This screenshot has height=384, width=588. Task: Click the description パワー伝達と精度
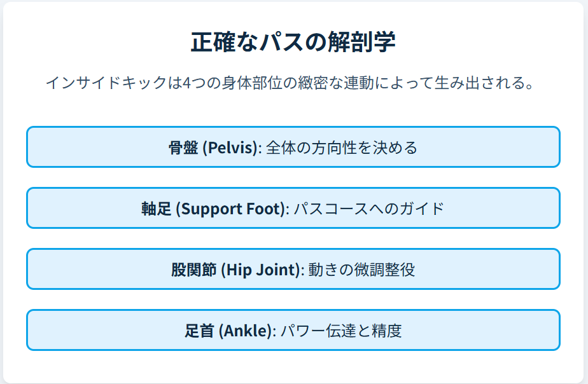(341, 331)
